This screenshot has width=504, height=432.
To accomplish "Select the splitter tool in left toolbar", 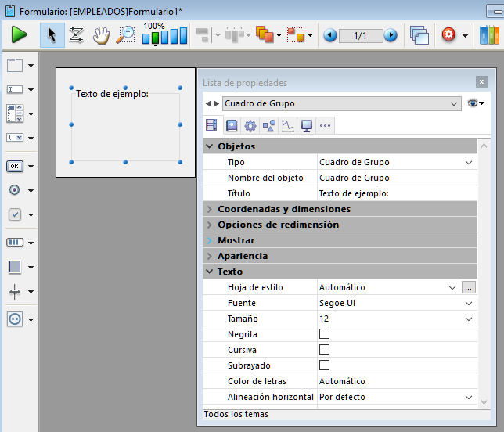I will 16,292.
